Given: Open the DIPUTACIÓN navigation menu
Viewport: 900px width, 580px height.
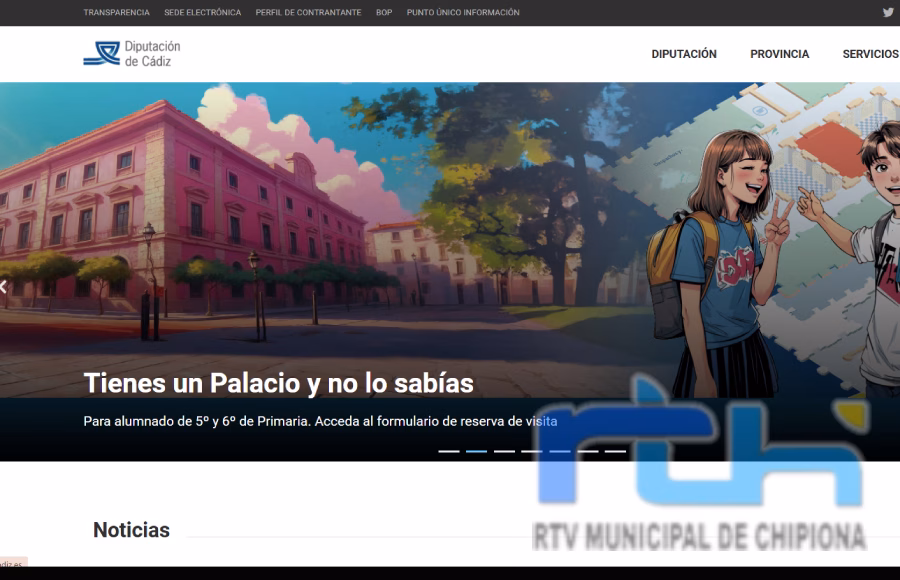Looking at the screenshot, I should [x=684, y=54].
